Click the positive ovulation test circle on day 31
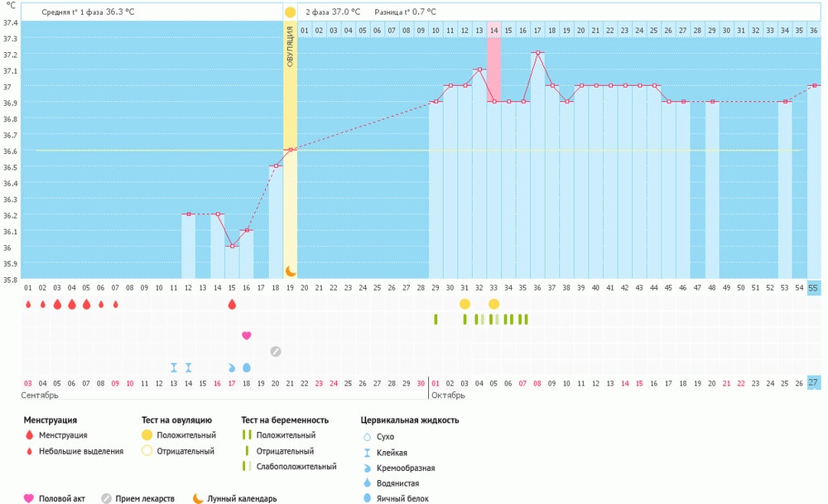828x504 pixels. (465, 305)
